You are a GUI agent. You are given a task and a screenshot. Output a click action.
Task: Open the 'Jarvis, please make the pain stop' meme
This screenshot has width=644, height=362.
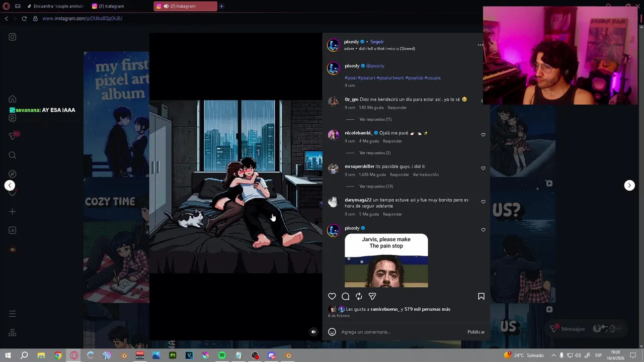tap(386, 260)
